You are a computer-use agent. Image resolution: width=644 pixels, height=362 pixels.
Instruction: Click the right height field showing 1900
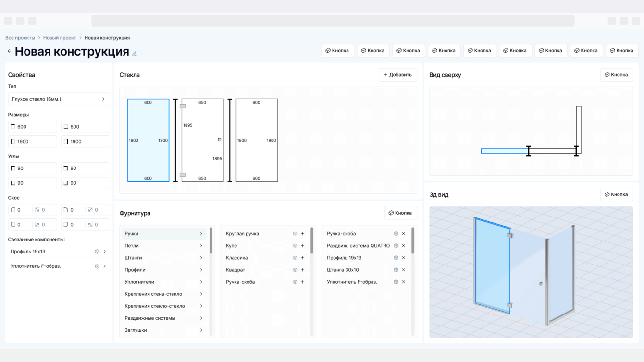coord(86,142)
